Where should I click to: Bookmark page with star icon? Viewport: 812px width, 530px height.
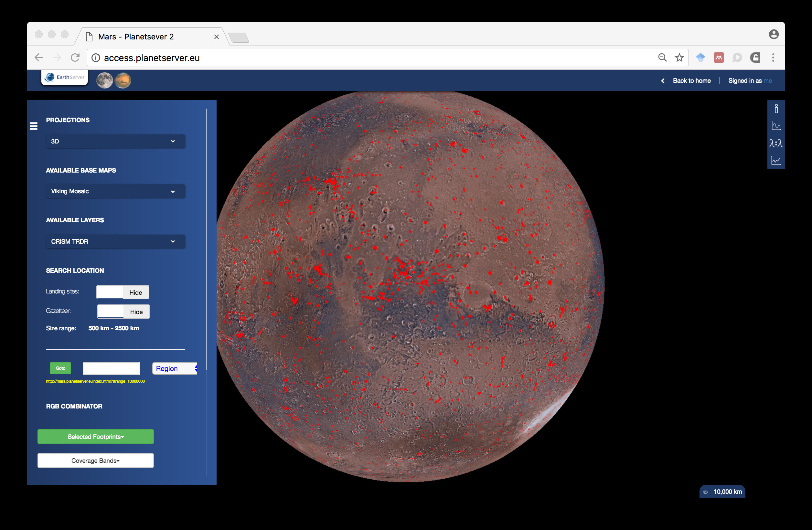(679, 58)
